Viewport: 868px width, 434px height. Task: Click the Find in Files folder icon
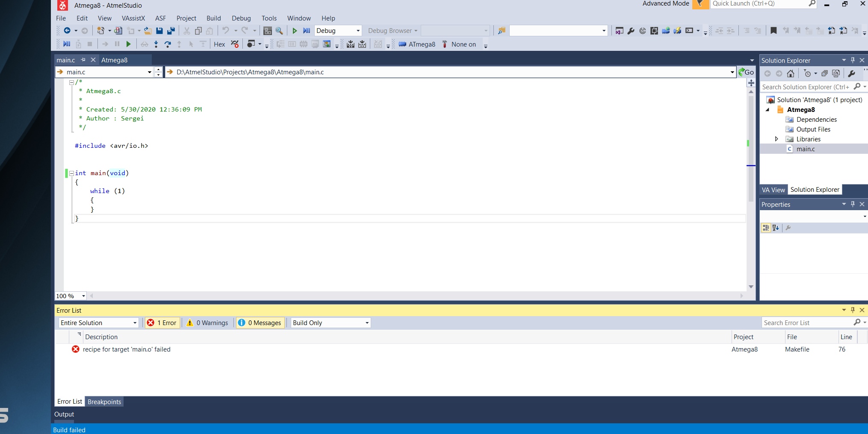[502, 31]
